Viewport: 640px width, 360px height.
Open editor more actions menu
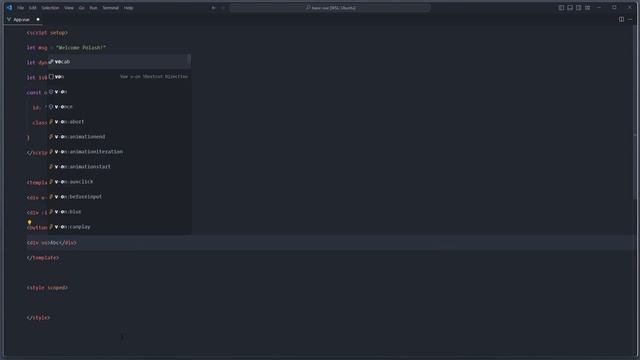[x=630, y=20]
